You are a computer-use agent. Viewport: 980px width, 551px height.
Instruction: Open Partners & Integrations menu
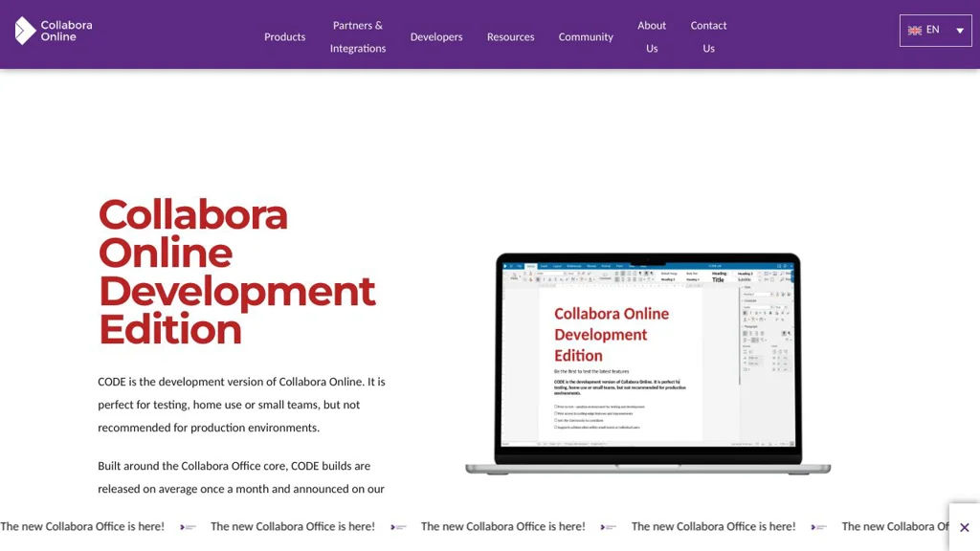(x=358, y=37)
